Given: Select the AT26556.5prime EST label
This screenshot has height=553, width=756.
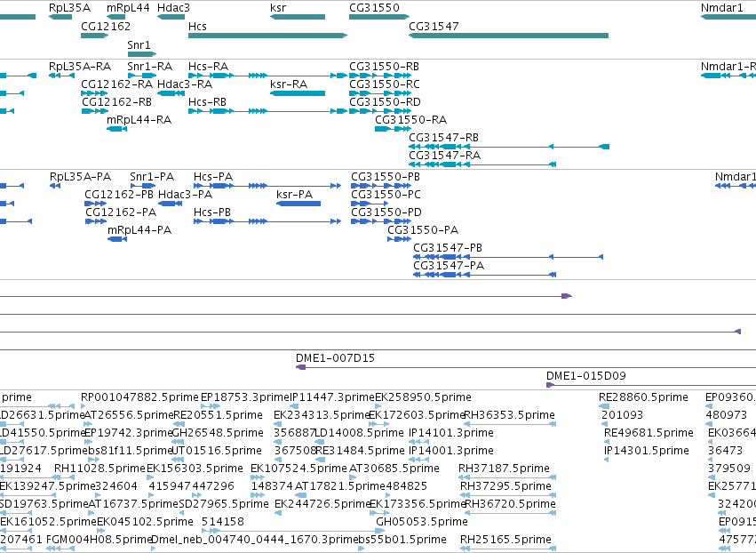Looking at the screenshot, I should click(128, 415).
